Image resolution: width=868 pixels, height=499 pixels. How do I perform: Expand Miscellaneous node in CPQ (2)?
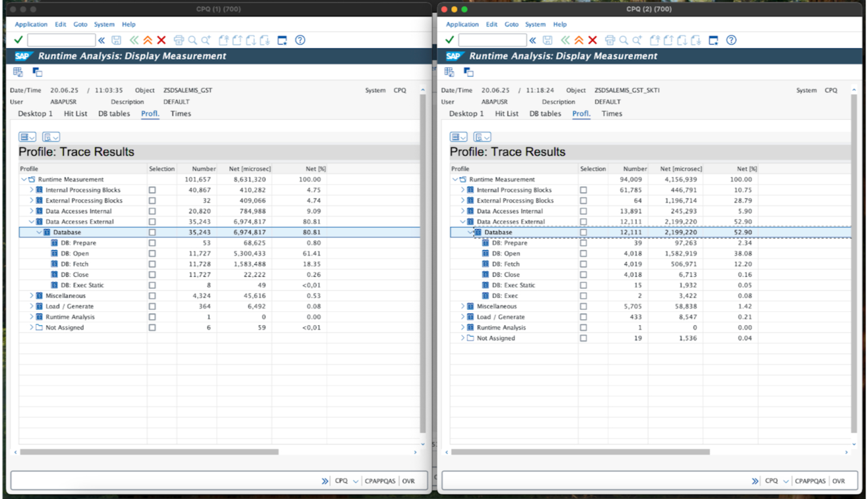463,306
